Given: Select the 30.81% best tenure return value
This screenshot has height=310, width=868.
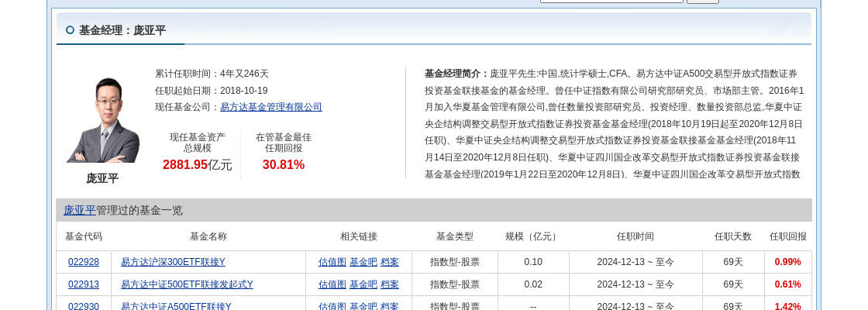Looking at the screenshot, I should point(284,164).
